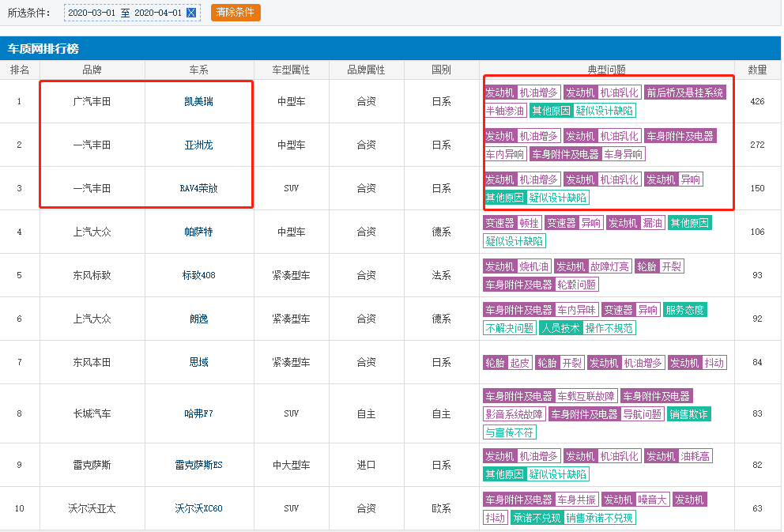Viewport: 784px width, 532px height.
Task: Click 抖动 tag in 思域 row
Action: tap(714, 363)
